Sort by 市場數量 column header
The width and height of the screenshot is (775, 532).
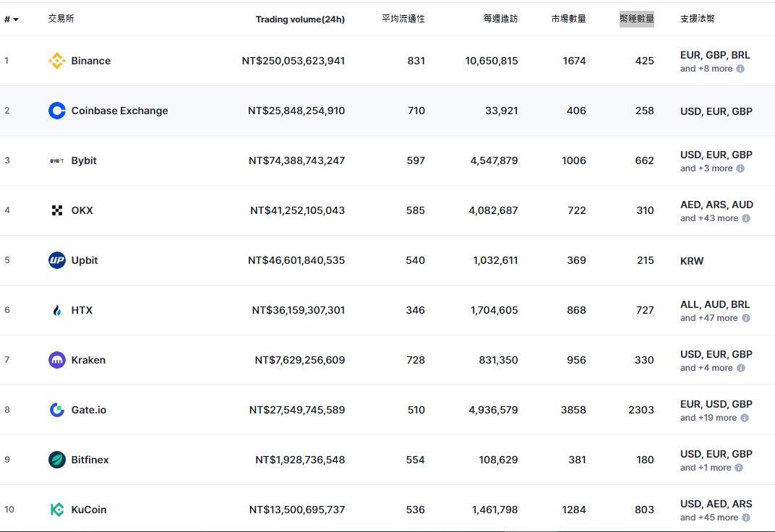coord(568,19)
